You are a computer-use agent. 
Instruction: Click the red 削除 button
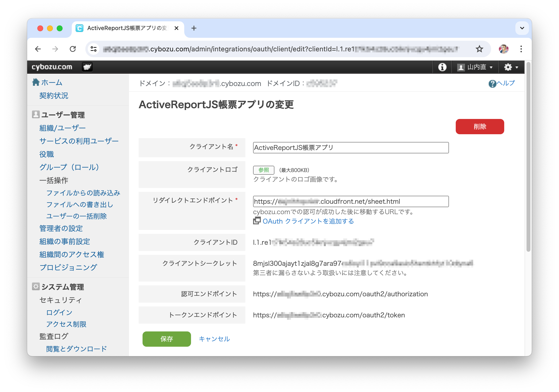point(480,126)
